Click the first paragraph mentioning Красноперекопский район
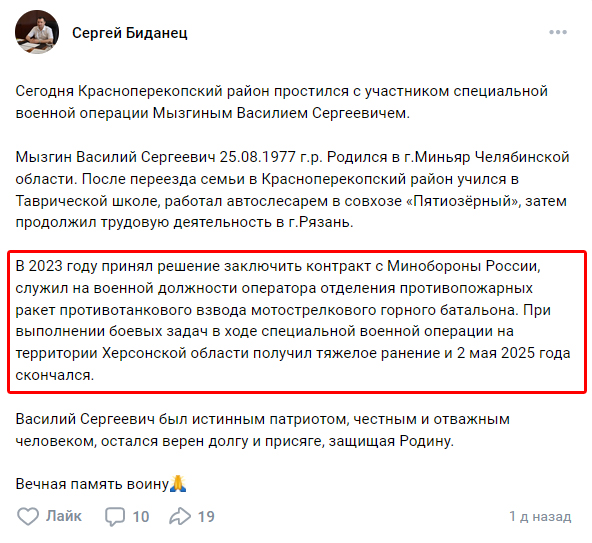This screenshot has width=592, height=543. pyautogui.click(x=282, y=102)
